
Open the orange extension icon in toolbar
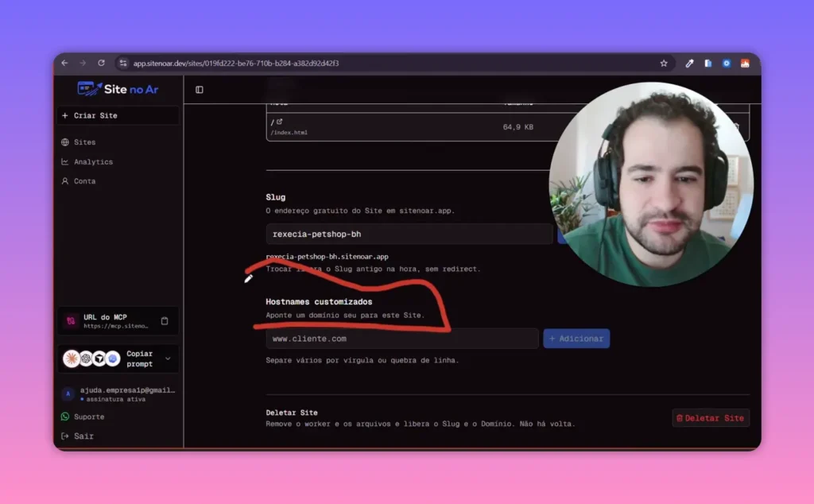click(x=745, y=64)
